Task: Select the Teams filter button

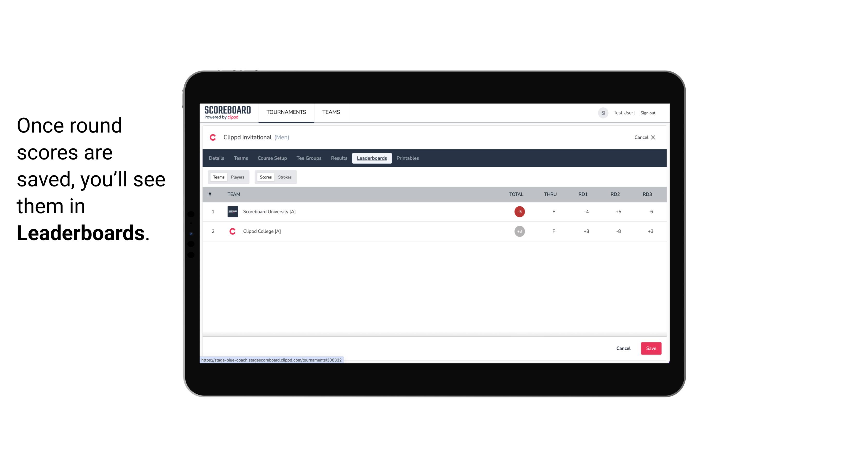Action: [218, 177]
